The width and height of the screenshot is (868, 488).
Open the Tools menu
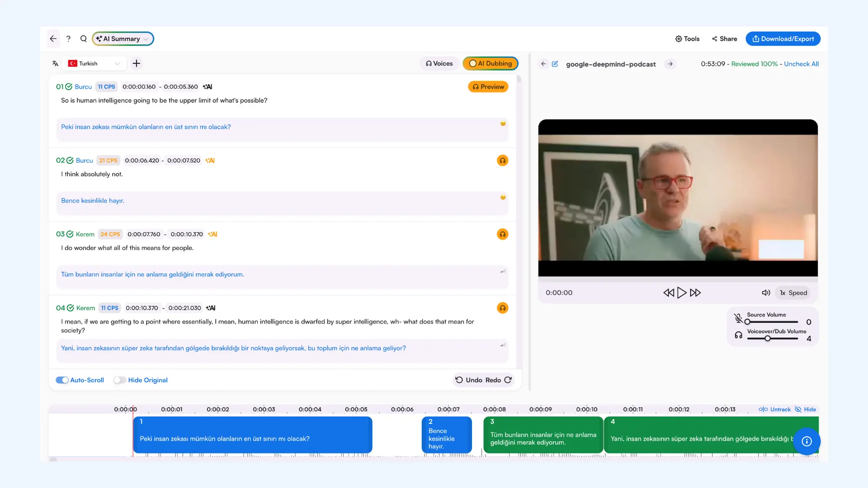click(687, 39)
